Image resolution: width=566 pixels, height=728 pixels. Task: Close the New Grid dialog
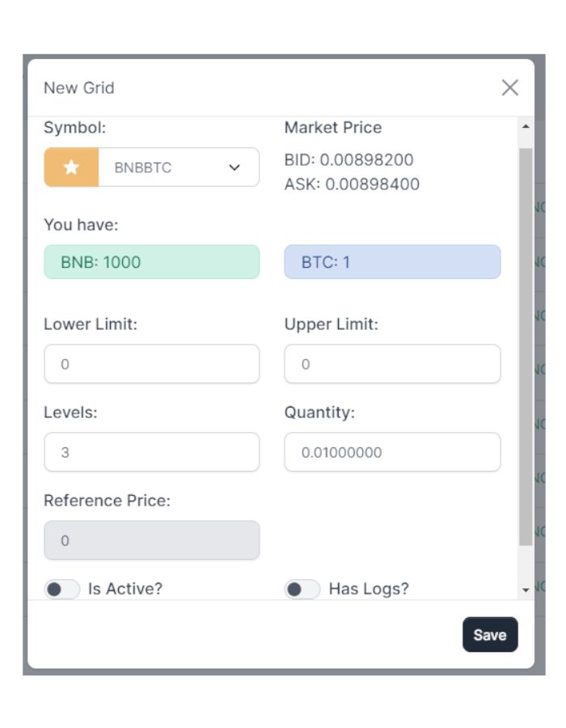509,87
